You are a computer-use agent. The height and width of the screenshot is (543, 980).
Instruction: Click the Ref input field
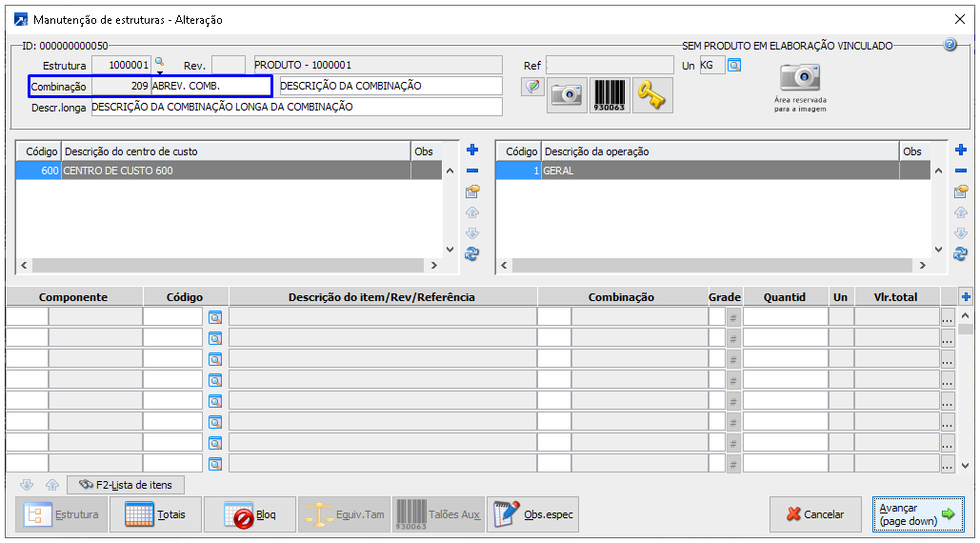click(x=610, y=65)
